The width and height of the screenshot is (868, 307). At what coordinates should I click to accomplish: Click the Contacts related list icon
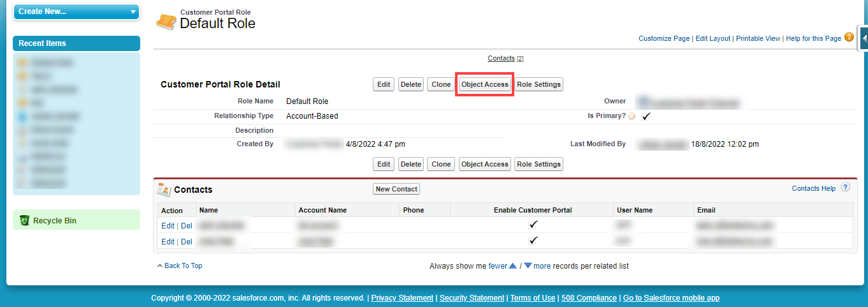(164, 190)
